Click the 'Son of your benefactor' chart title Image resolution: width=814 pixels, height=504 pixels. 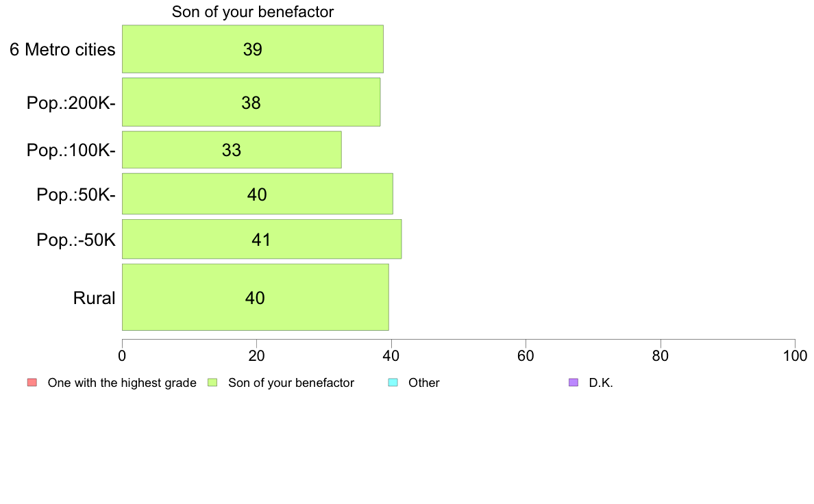pyautogui.click(x=253, y=12)
